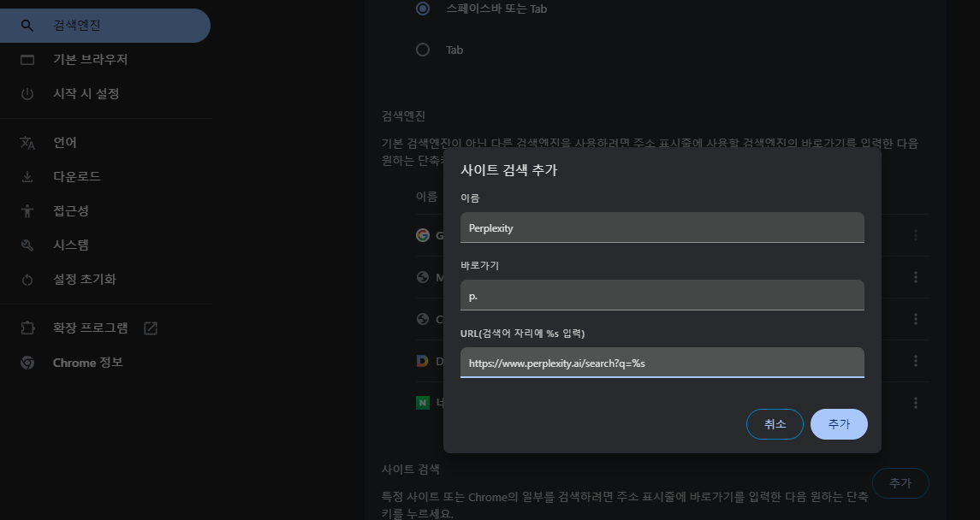Image resolution: width=980 pixels, height=520 pixels.
Task: Click the 이름 field containing Perplexity
Action: 662,227
